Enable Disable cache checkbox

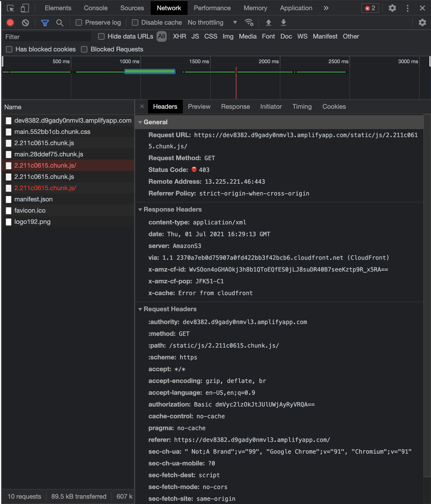click(x=135, y=22)
